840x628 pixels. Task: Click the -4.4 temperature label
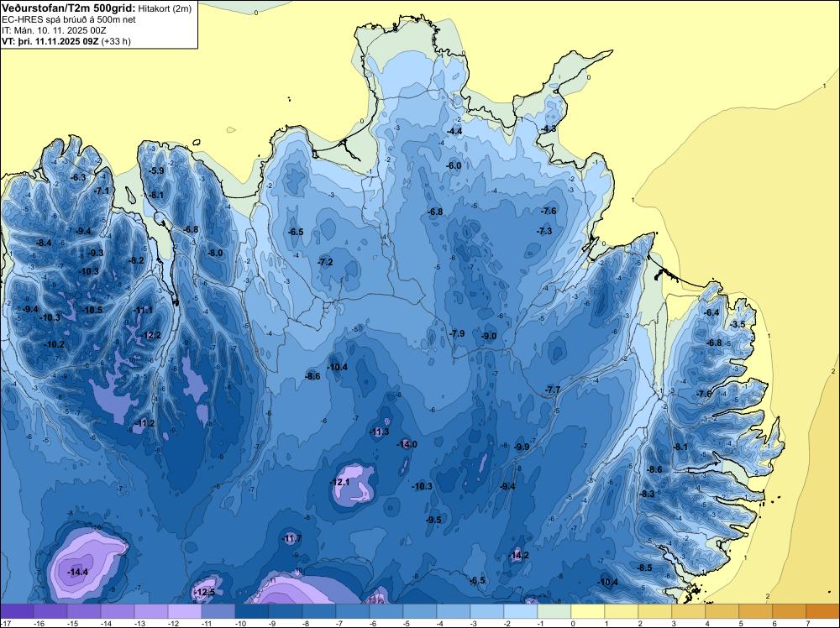point(454,131)
